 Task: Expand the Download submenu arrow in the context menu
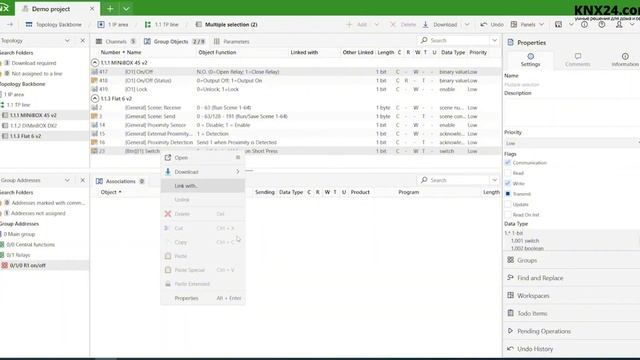[238, 172]
